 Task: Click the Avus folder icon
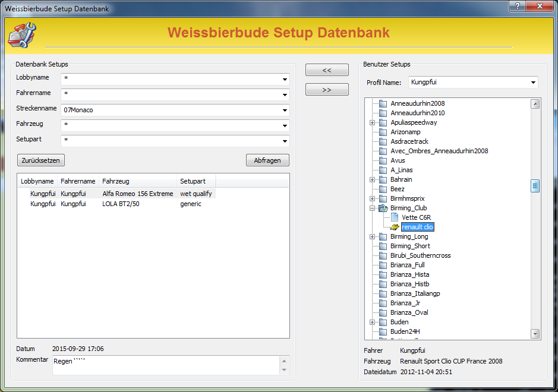click(383, 160)
